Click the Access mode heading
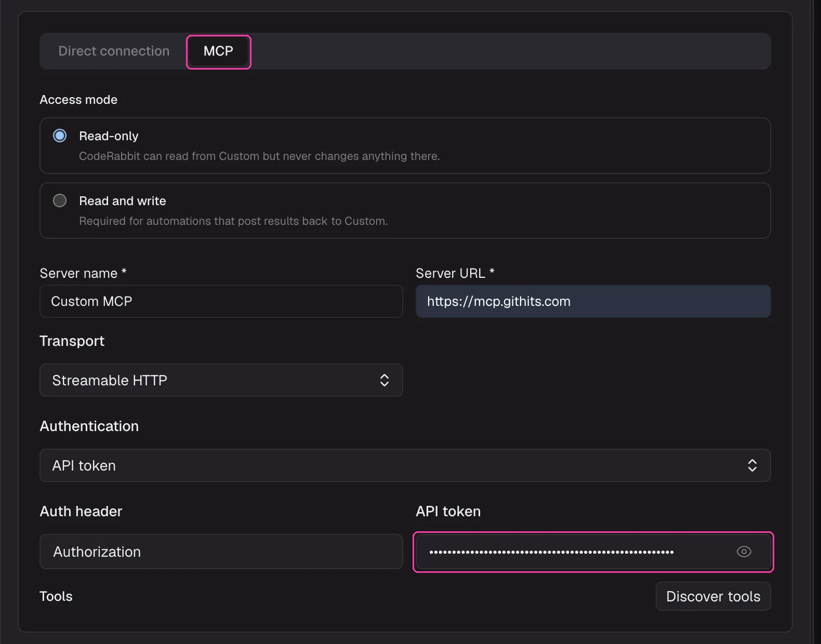 coord(78,100)
